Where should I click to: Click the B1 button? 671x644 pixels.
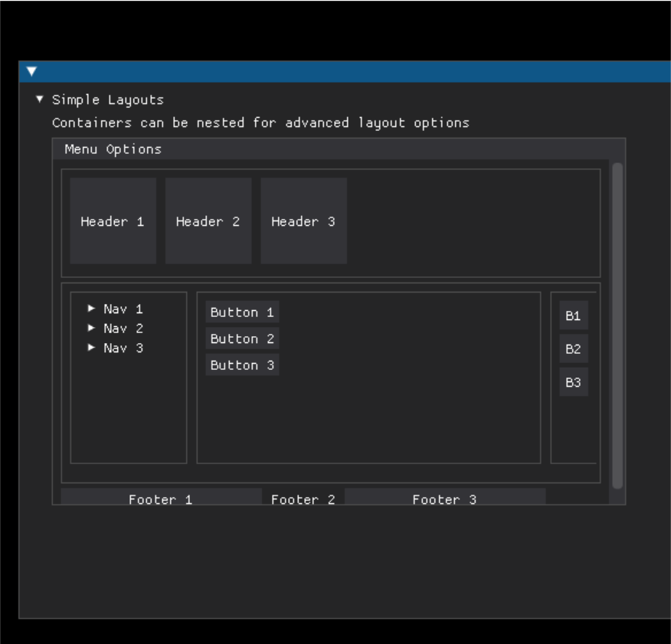pyautogui.click(x=574, y=315)
